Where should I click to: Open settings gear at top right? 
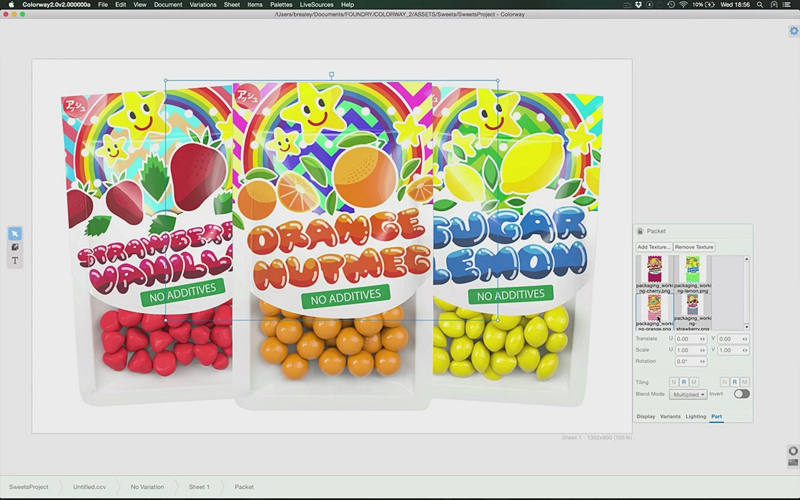click(x=793, y=31)
